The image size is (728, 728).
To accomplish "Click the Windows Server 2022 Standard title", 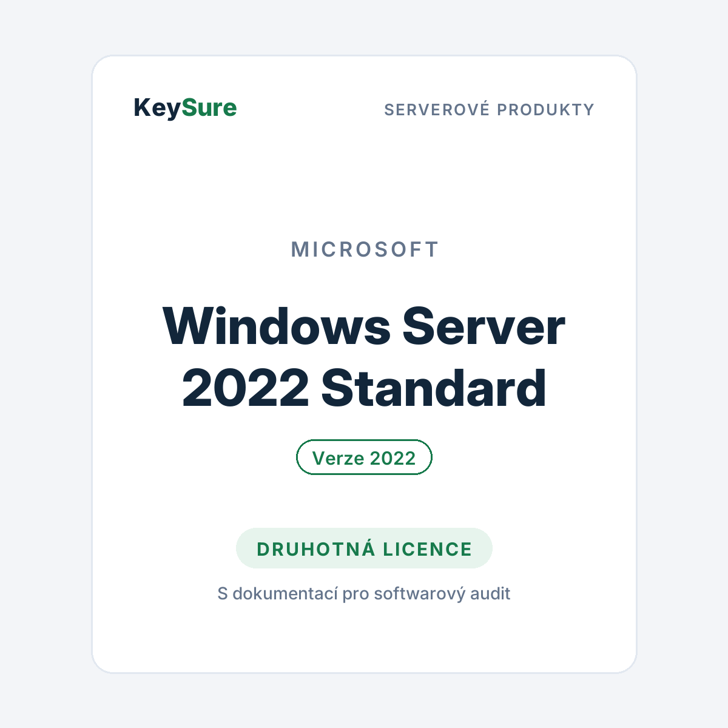I will tap(364, 357).
